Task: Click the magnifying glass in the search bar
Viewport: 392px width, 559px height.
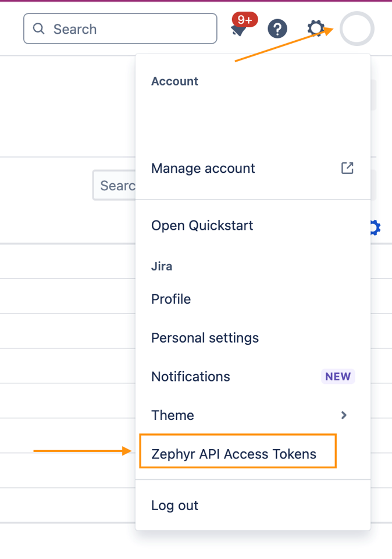Action: 38,29
